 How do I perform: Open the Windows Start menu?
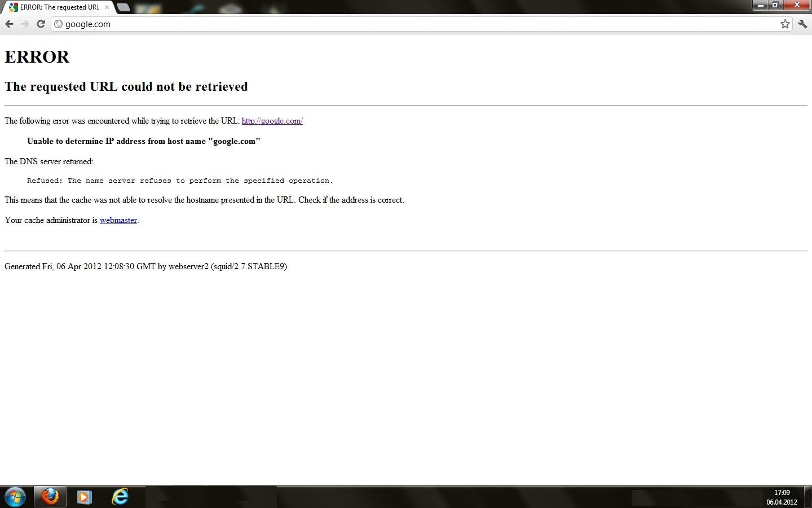coord(15,497)
